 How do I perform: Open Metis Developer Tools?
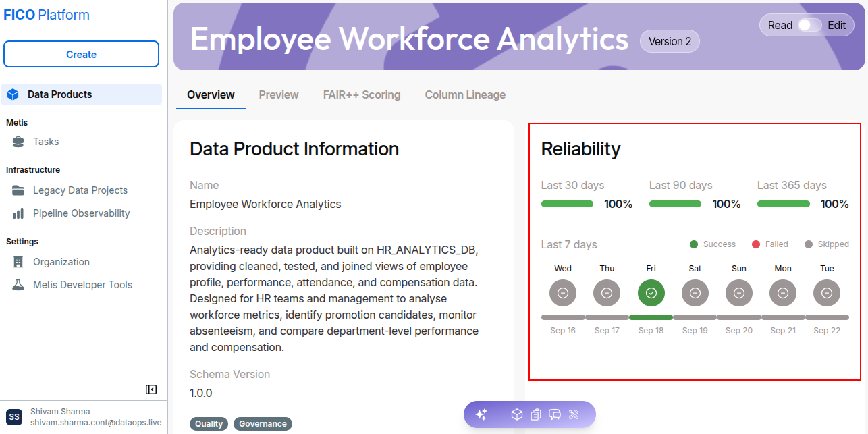tap(81, 285)
